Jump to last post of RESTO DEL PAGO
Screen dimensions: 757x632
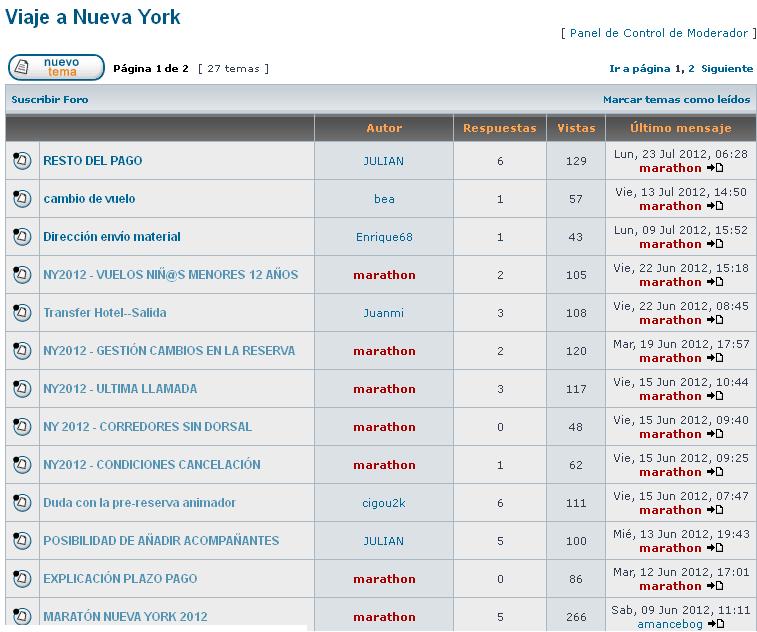pyautogui.click(x=715, y=168)
